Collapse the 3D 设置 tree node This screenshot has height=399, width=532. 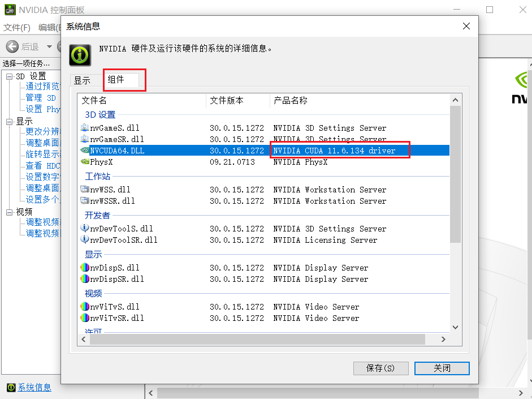pos(9,76)
